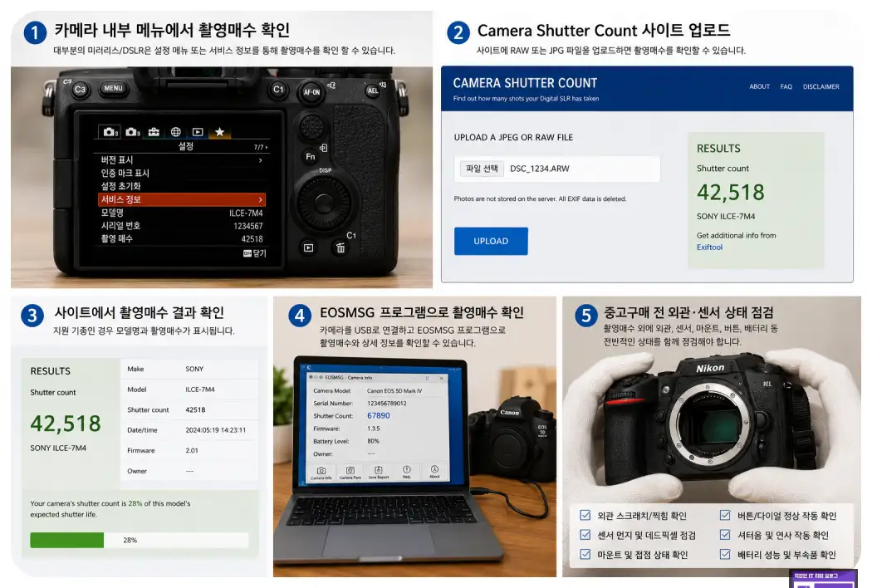This screenshot has width=872, height=588.
Task: Tap the center button of control wheel
Action: 323,203
